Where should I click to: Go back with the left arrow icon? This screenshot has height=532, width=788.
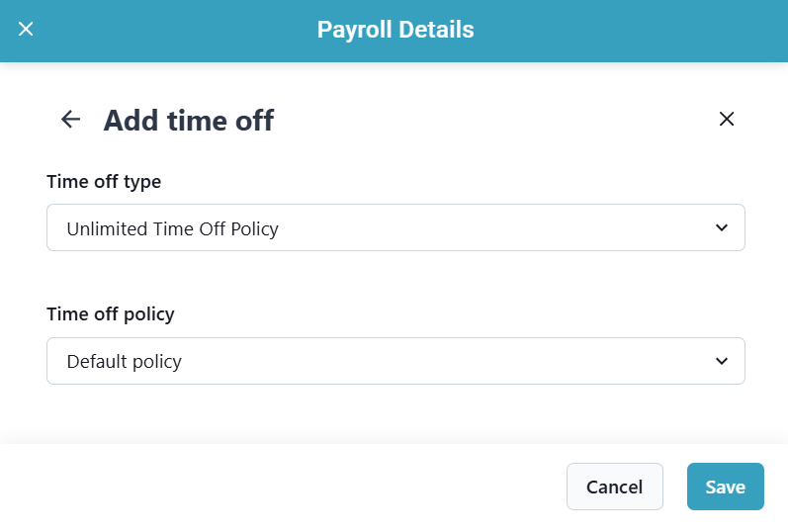pos(70,120)
